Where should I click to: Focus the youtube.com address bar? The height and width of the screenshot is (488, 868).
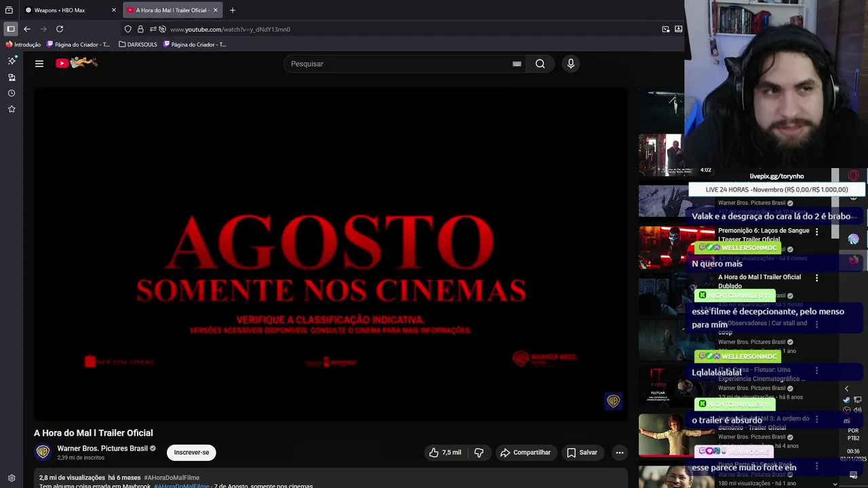(x=407, y=29)
